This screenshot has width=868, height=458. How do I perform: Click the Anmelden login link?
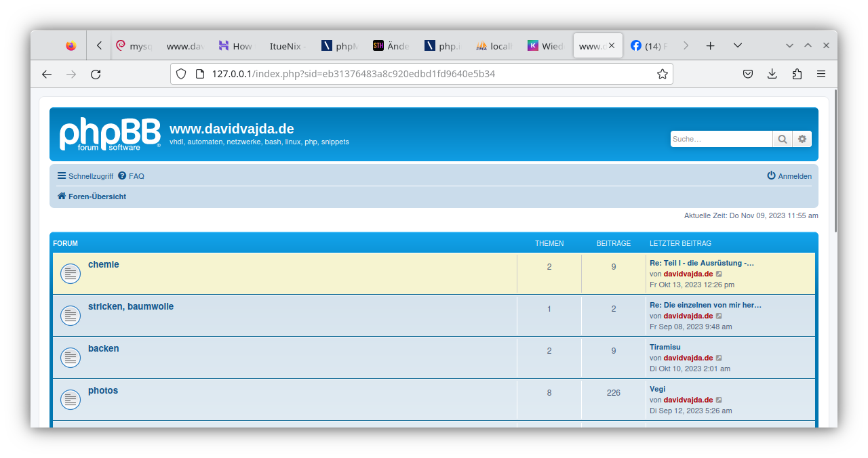(x=789, y=176)
